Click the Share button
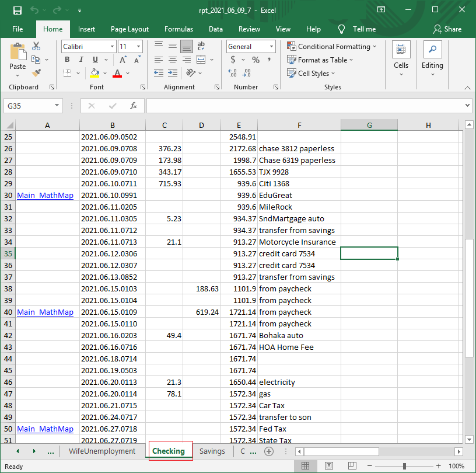476x473 pixels. [x=447, y=29]
